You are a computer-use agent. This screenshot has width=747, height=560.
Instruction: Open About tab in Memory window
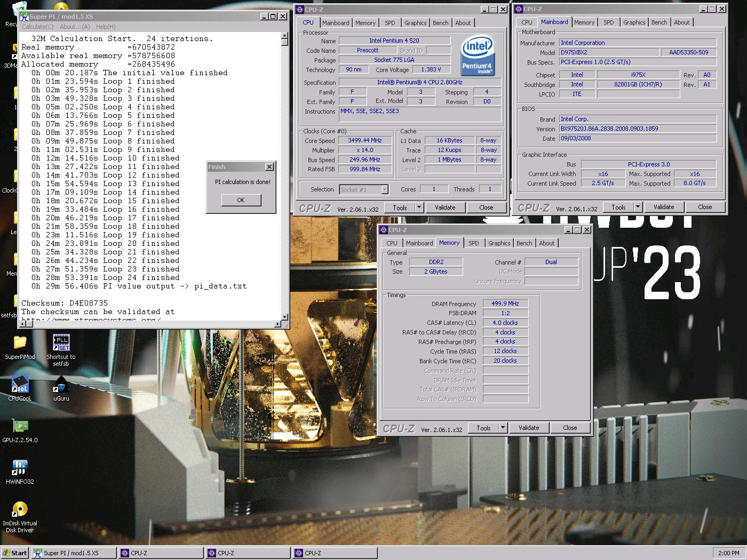click(x=546, y=243)
